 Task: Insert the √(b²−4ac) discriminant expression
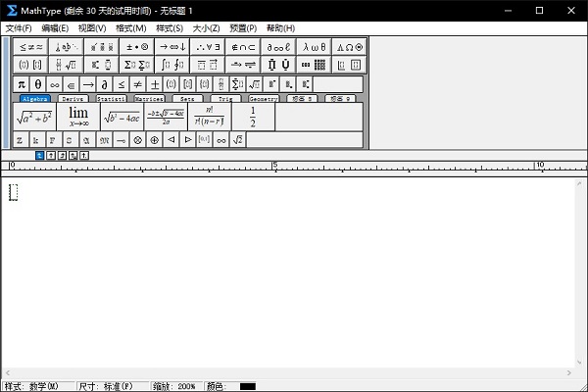(122, 117)
